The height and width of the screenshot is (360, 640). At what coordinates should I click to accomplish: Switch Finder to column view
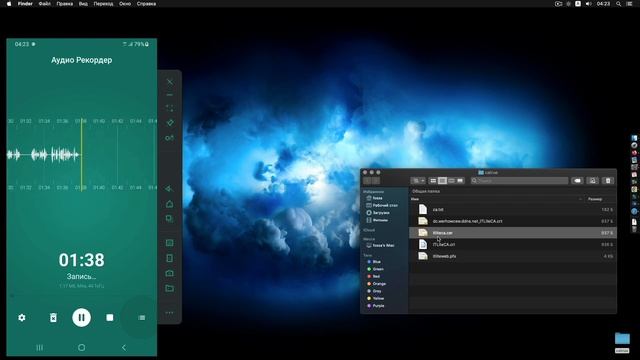coord(451,180)
